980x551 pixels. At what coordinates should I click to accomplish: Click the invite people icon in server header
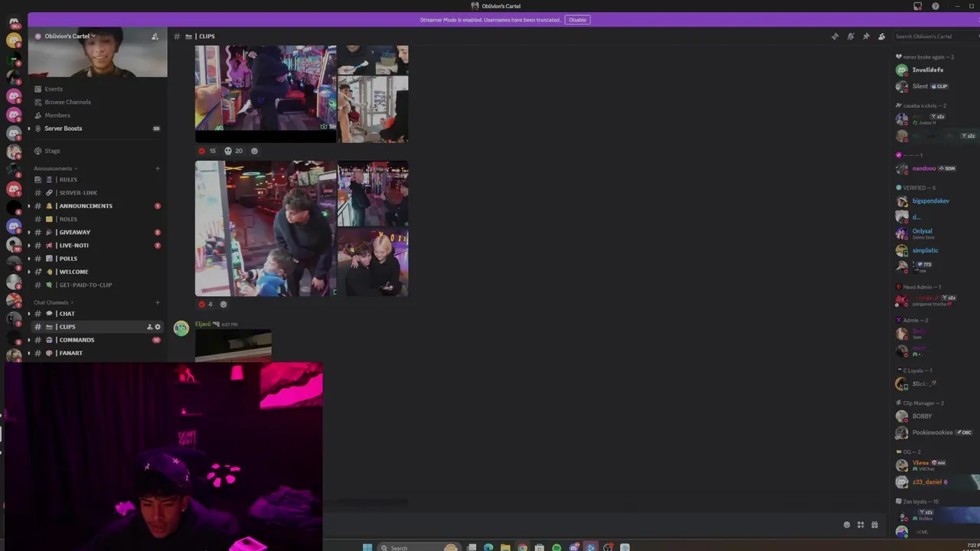[155, 37]
